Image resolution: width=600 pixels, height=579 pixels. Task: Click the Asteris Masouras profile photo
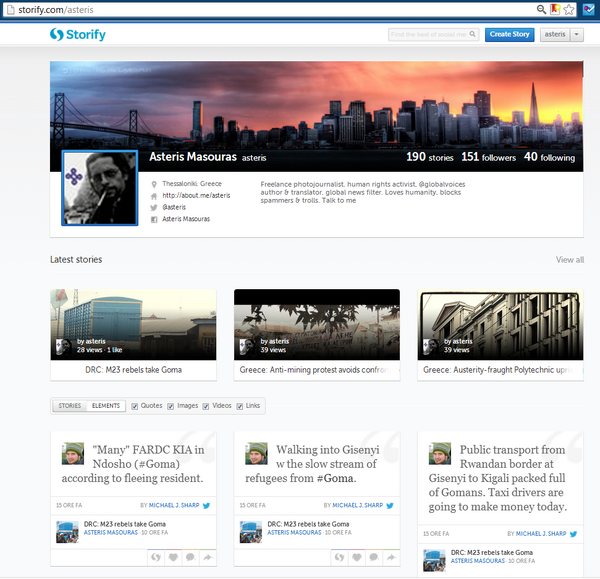99,188
